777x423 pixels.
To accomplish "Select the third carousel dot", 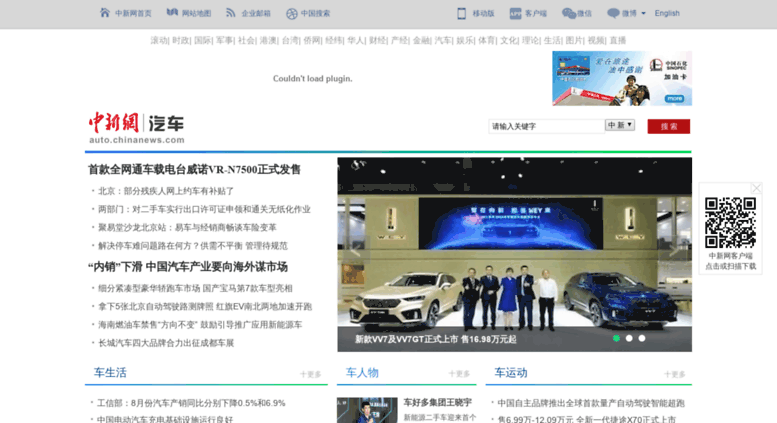I will click(x=642, y=338).
